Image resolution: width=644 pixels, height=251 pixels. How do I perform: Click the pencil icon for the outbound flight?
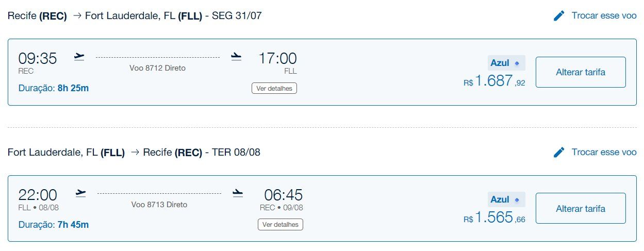click(x=559, y=15)
